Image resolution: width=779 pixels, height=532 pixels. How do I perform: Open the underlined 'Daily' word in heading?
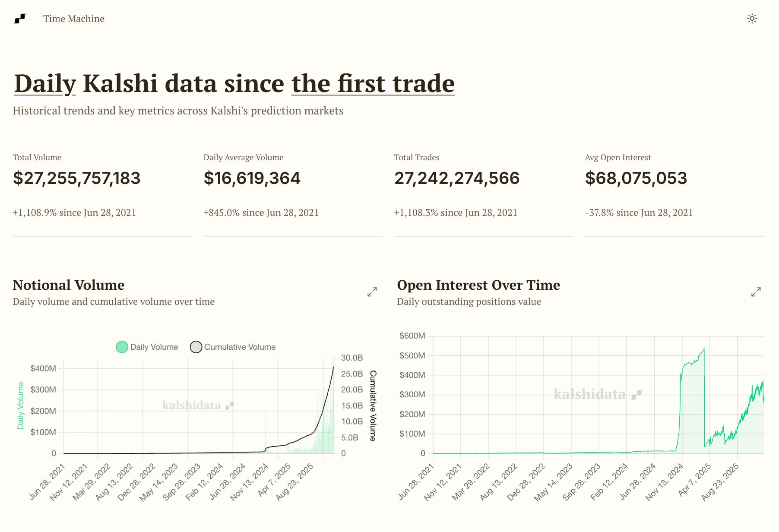[x=45, y=83]
